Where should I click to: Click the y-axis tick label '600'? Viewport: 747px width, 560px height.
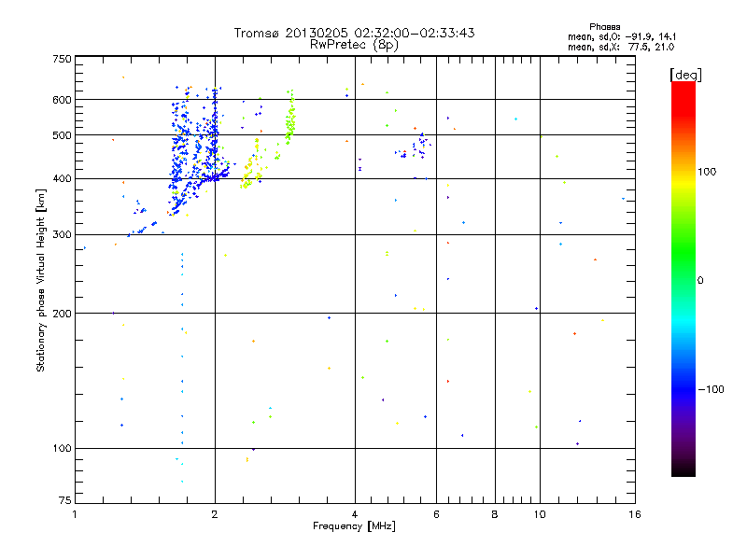click(x=62, y=100)
